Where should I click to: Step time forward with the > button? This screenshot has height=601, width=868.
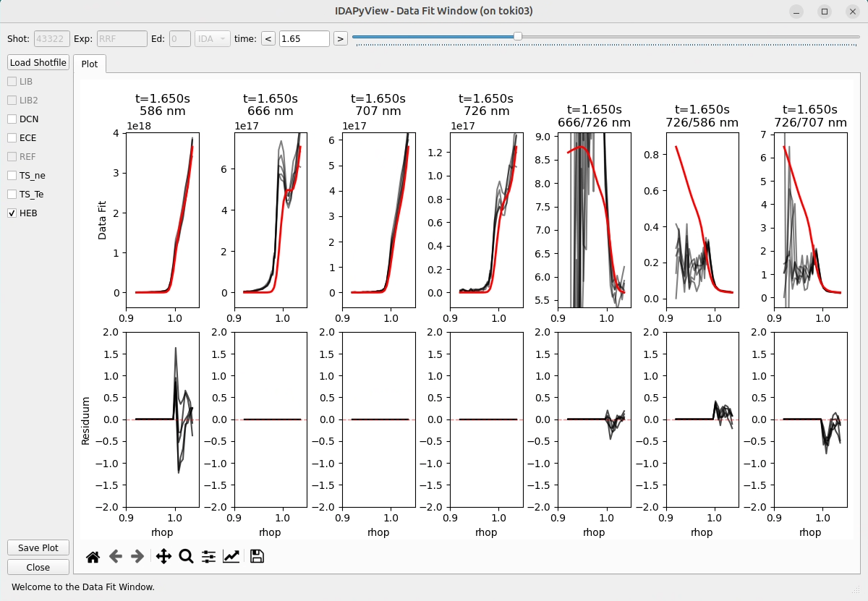click(340, 38)
